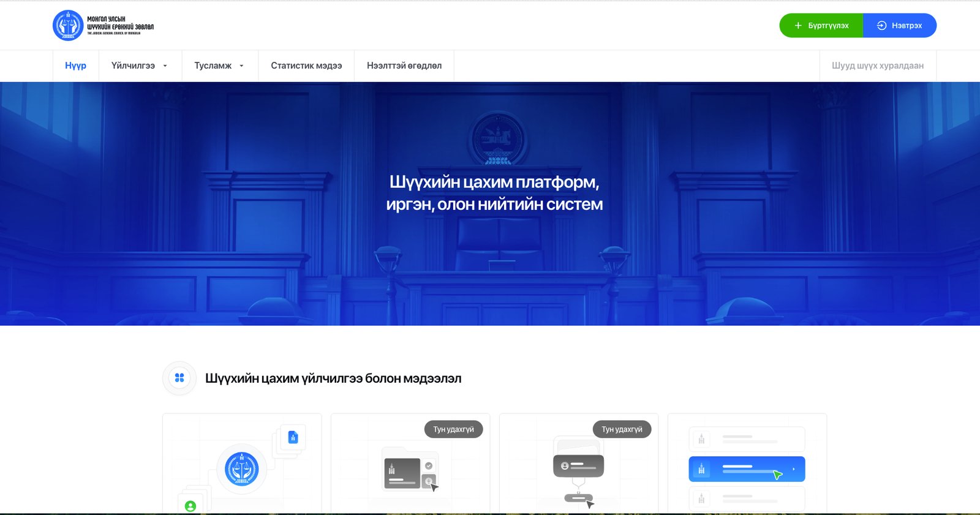The height and width of the screenshot is (515, 980).
Task: Click the blue document icon in first card
Action: pos(293,437)
